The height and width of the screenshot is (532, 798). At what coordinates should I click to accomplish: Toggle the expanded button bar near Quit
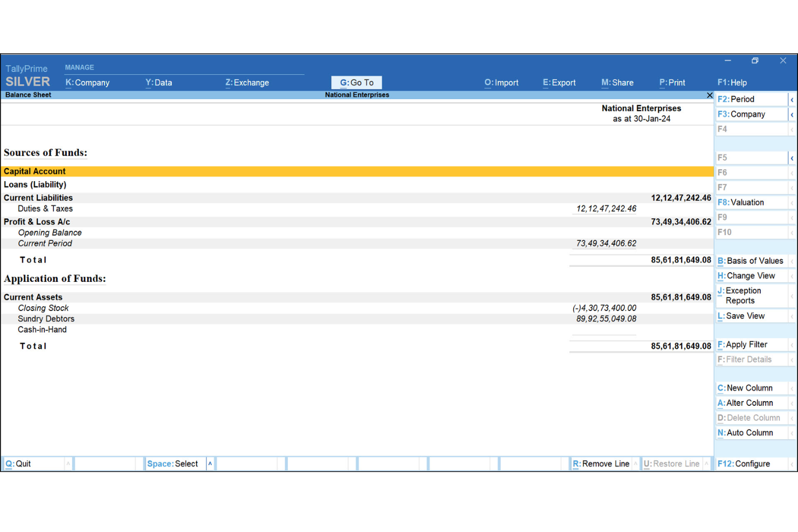[x=68, y=464]
